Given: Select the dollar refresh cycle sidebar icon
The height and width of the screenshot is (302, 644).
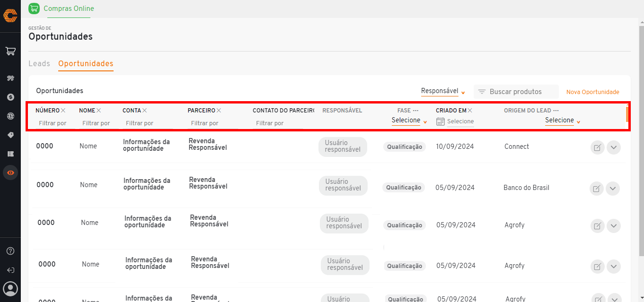Looking at the screenshot, I should click(10, 116).
